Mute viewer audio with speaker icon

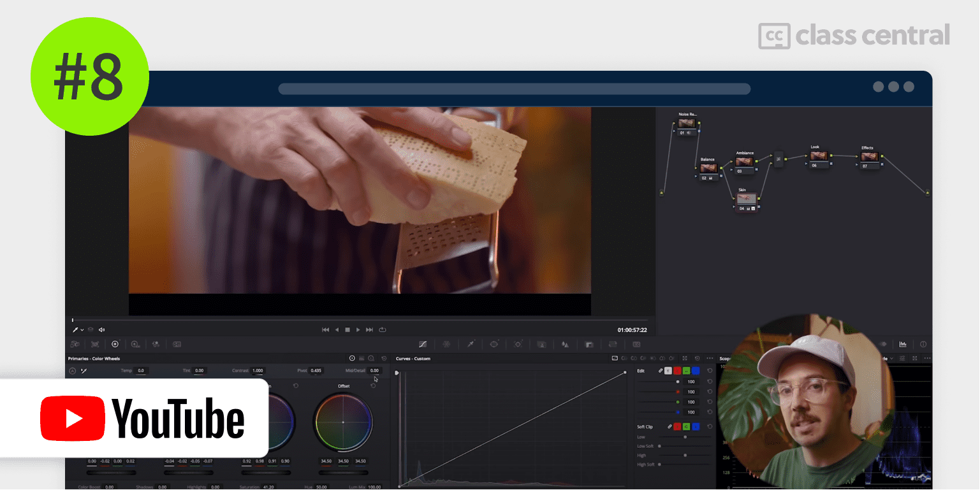pos(102,329)
